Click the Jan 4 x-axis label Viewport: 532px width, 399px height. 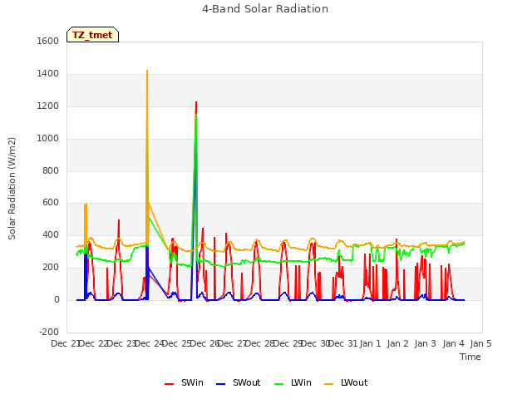(453, 343)
